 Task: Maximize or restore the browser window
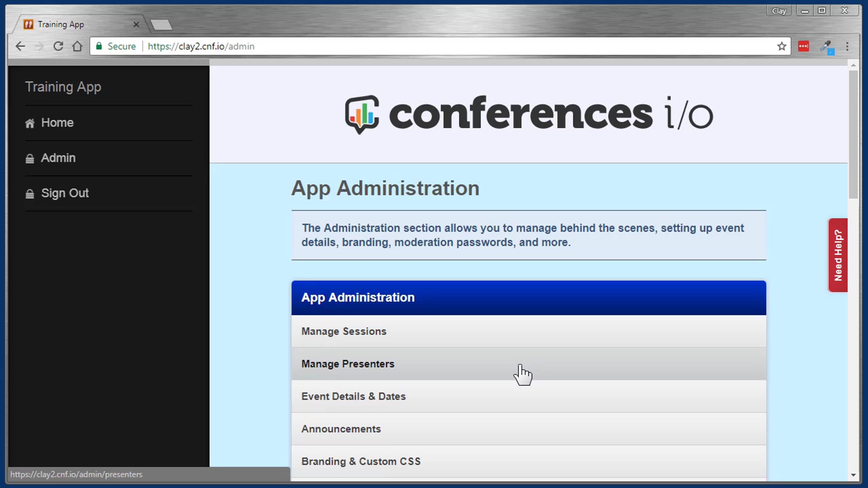822,11
